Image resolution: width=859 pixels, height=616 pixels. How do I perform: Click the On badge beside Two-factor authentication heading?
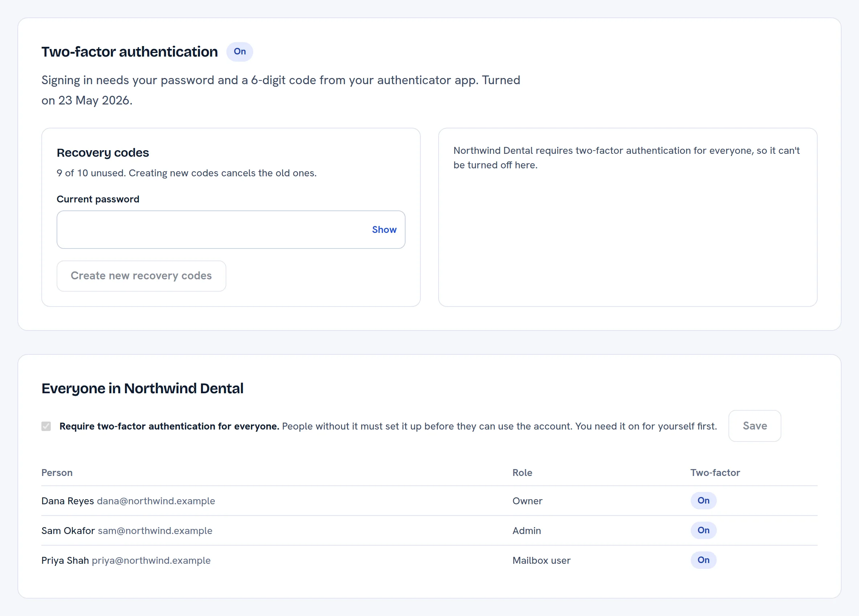(240, 52)
